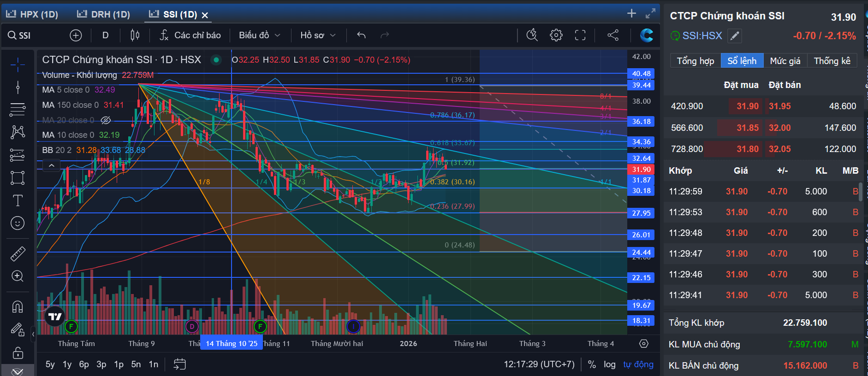Open timezone menu 12:17:29 (UTC+7)
868x376 pixels.
539,364
